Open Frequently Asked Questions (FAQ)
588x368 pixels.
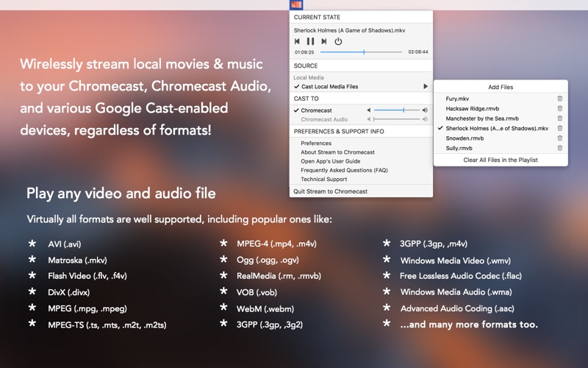344,170
